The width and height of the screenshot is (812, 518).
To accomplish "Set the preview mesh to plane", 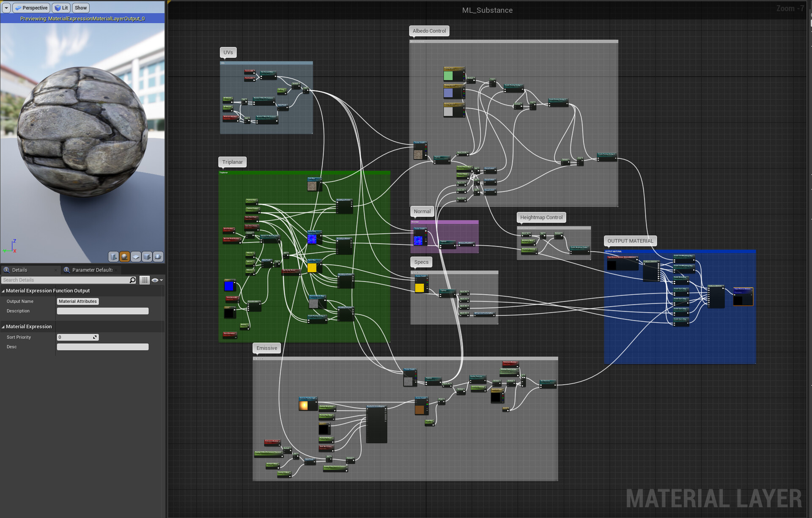I will [136, 257].
